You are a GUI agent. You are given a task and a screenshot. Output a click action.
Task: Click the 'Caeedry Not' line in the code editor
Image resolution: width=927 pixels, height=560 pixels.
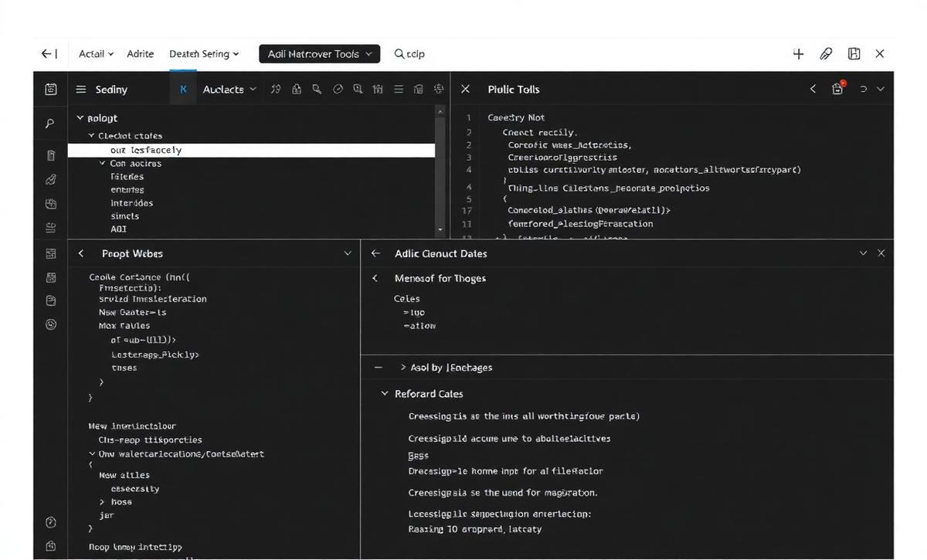coord(516,118)
